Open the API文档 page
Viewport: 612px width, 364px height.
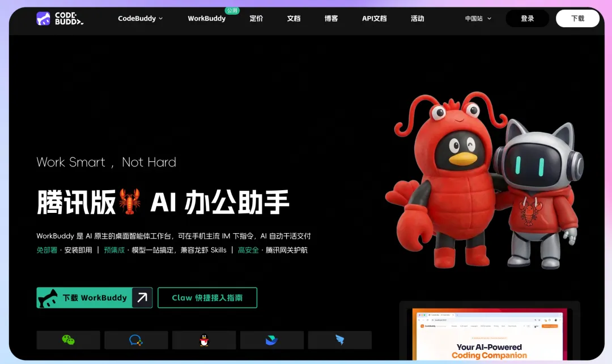pos(374,18)
